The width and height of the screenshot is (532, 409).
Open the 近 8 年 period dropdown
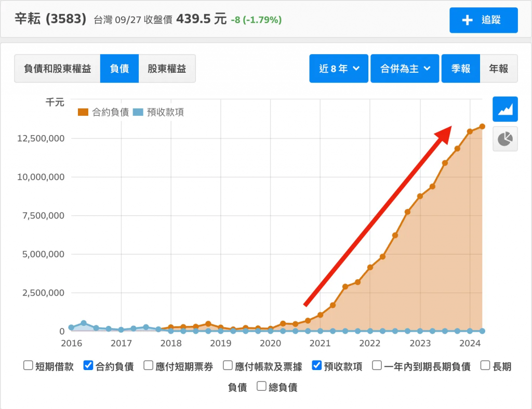pos(339,69)
